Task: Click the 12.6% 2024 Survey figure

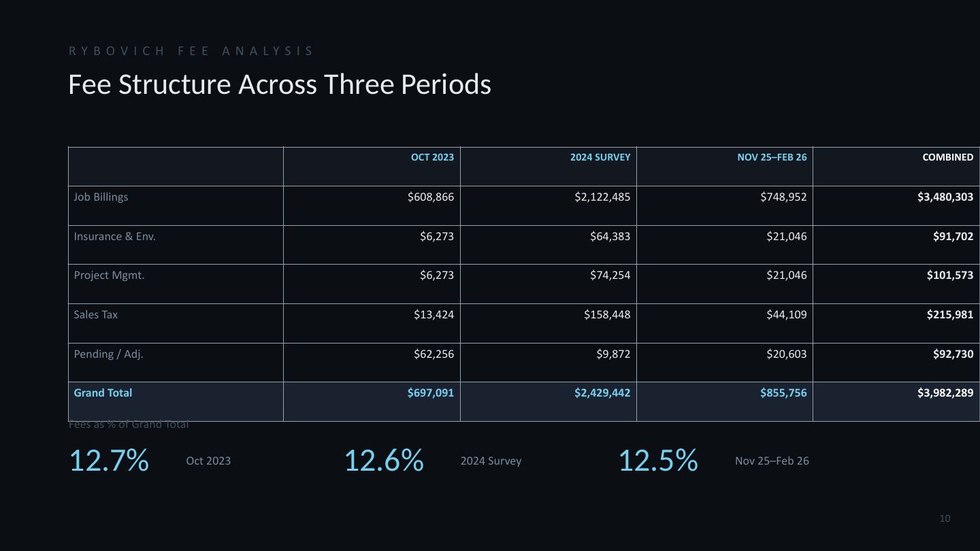Action: point(384,461)
